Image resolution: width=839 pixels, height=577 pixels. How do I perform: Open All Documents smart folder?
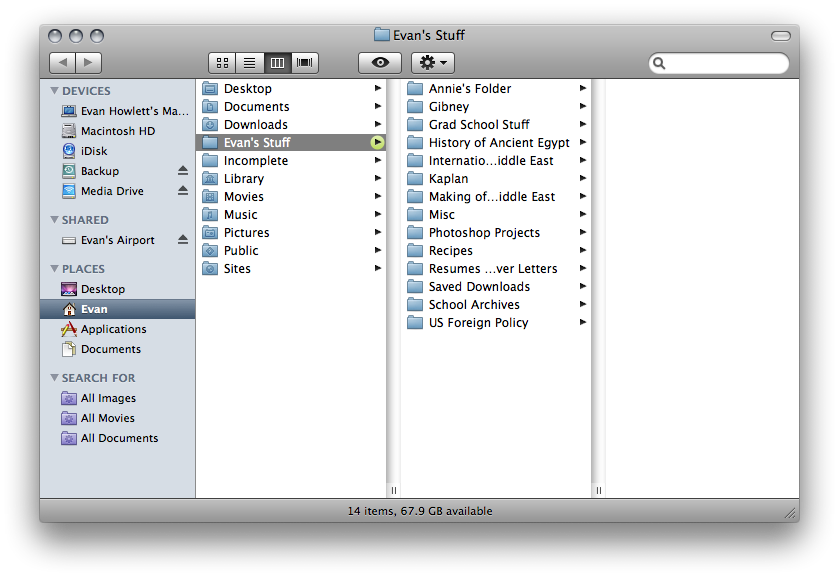(x=69, y=438)
